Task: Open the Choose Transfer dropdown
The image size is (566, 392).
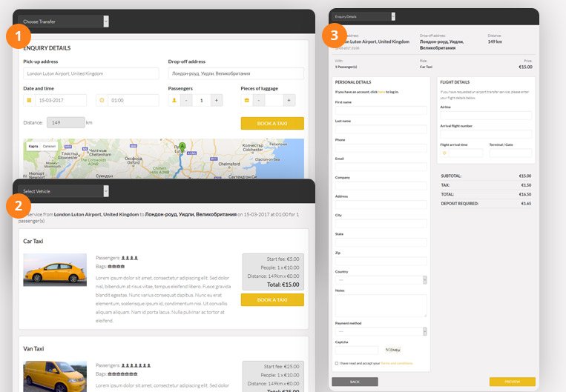Action: pyautogui.click(x=64, y=21)
